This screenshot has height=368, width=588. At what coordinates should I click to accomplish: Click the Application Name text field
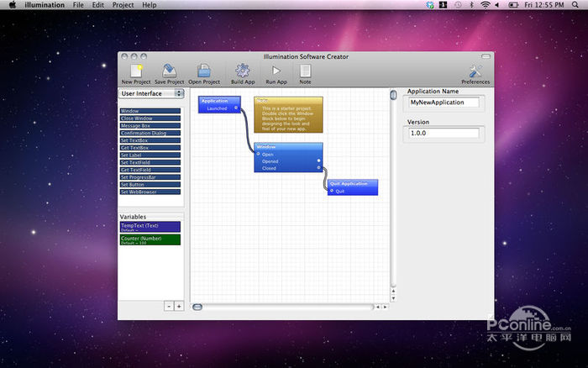click(444, 102)
